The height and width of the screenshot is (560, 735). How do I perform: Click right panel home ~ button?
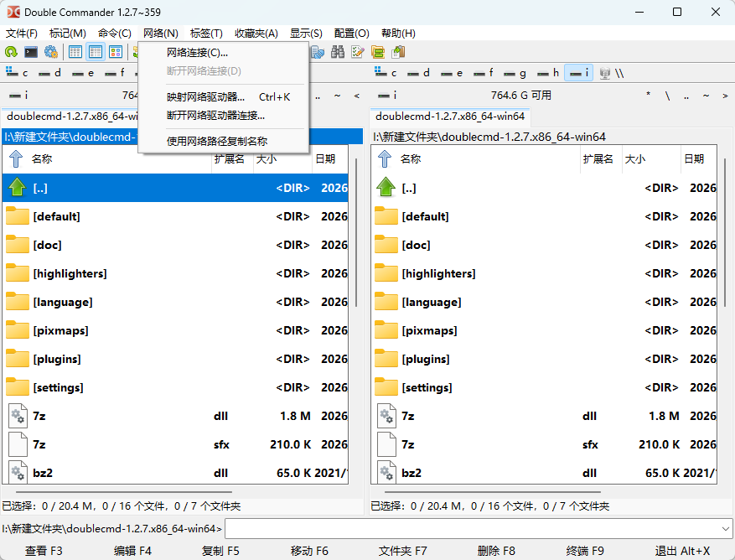pos(706,96)
